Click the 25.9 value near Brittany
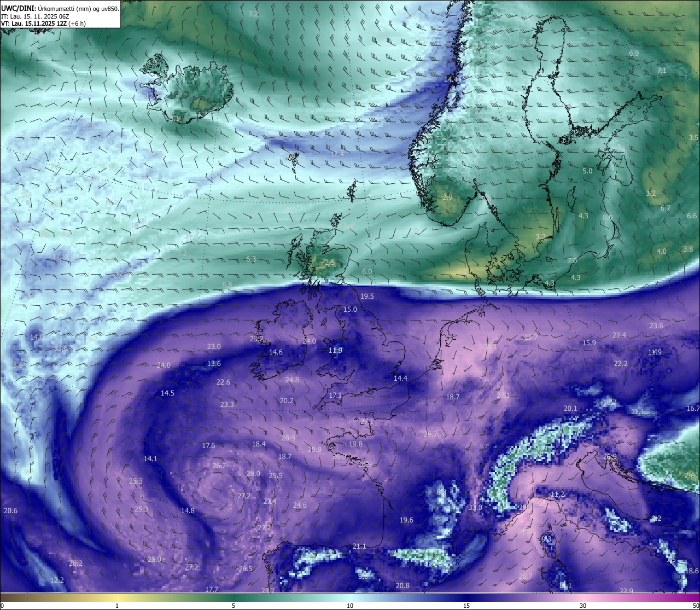700x610 pixels. (314, 449)
